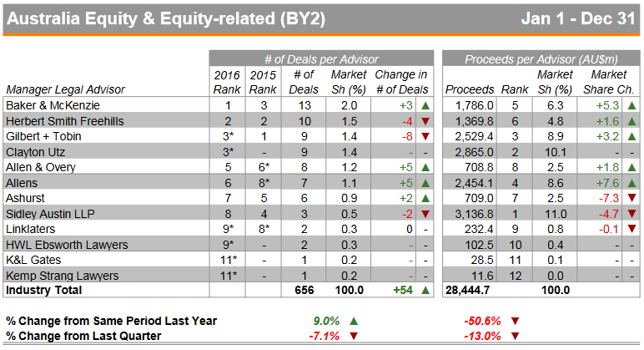Click the 2015 Rank column header
644x350 pixels.
[x=264, y=82]
